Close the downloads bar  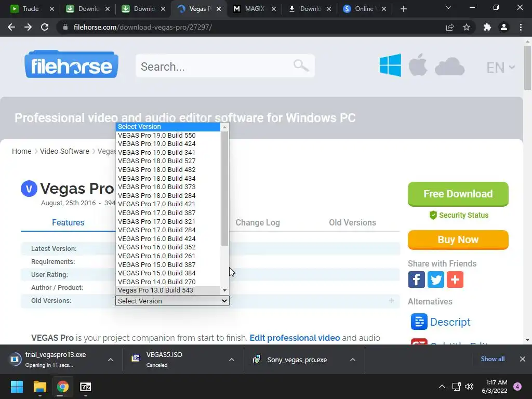pyautogui.click(x=523, y=359)
